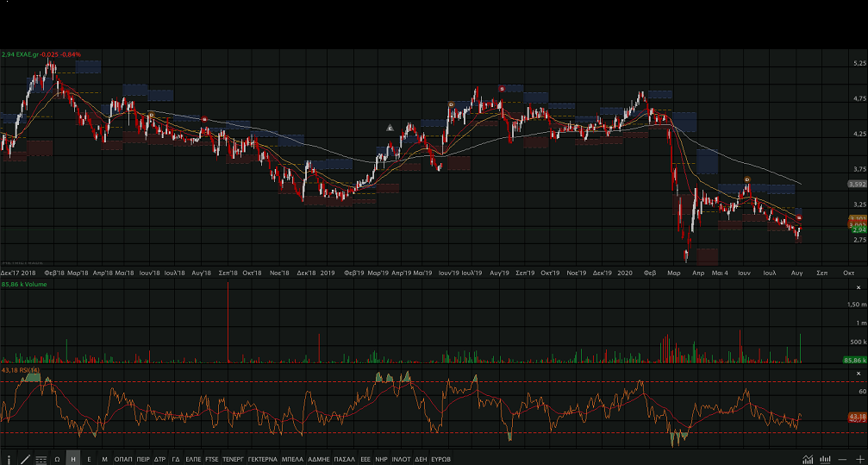Open the data table grid icon
868x465 pixels.
pyautogui.click(x=41, y=459)
